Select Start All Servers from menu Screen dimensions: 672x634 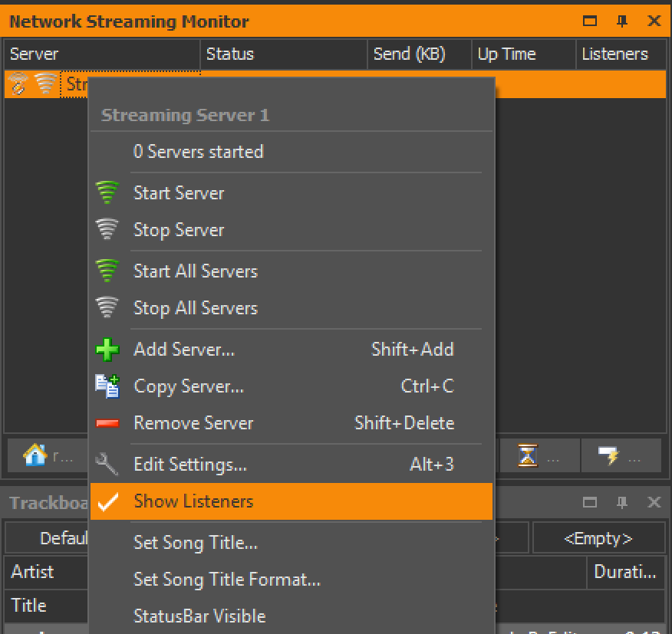pyautogui.click(x=196, y=271)
